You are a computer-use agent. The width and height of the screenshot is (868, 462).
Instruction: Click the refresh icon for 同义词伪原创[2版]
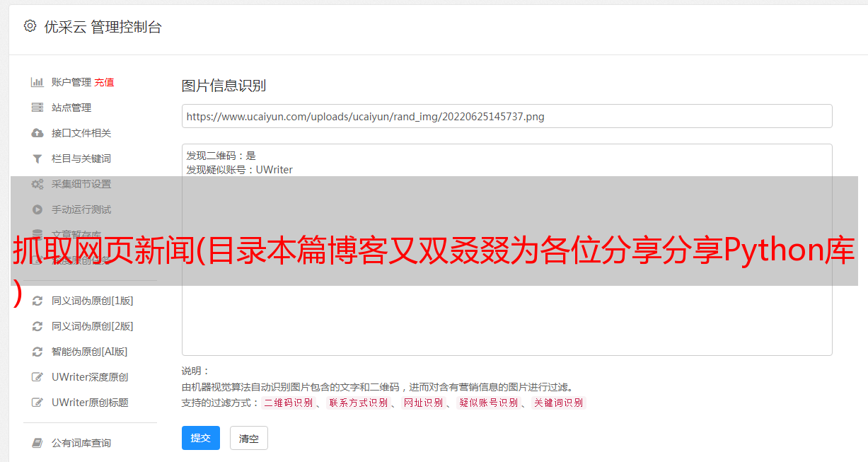pyautogui.click(x=37, y=326)
